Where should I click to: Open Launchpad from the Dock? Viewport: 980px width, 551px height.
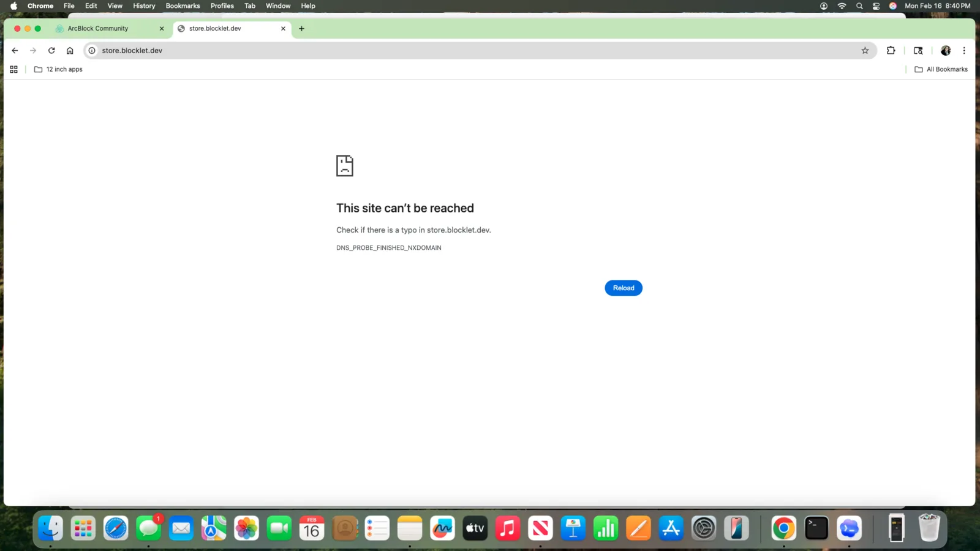83,528
